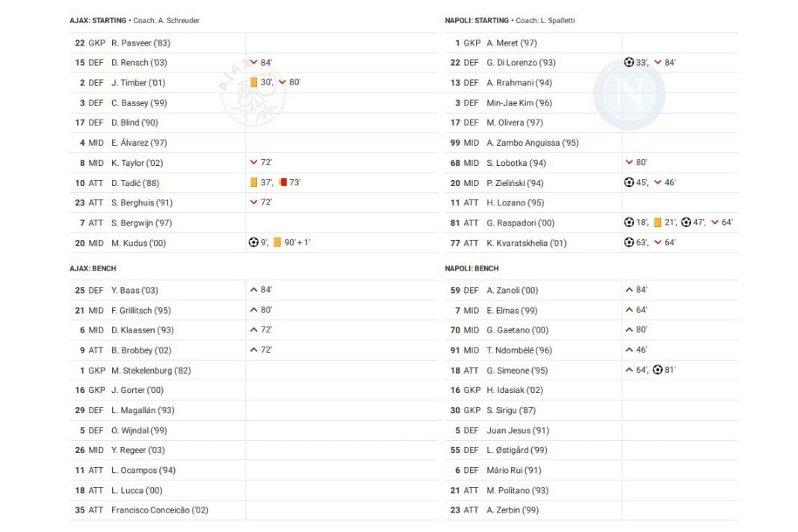Click Kvaratskhelia's 63' goal ball icon

pyautogui.click(x=629, y=243)
